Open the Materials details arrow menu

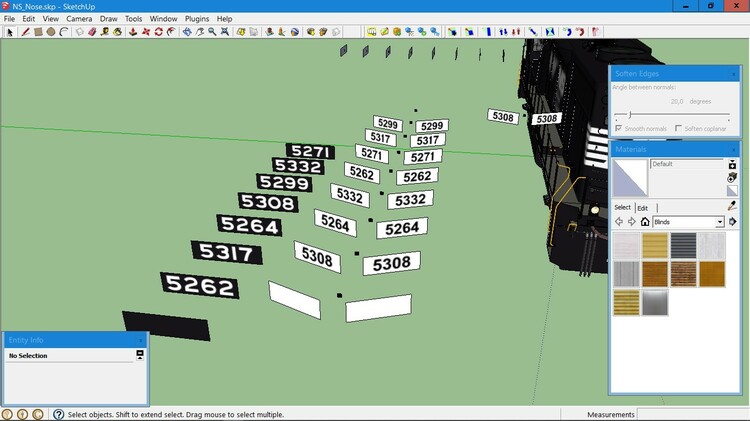(732, 222)
